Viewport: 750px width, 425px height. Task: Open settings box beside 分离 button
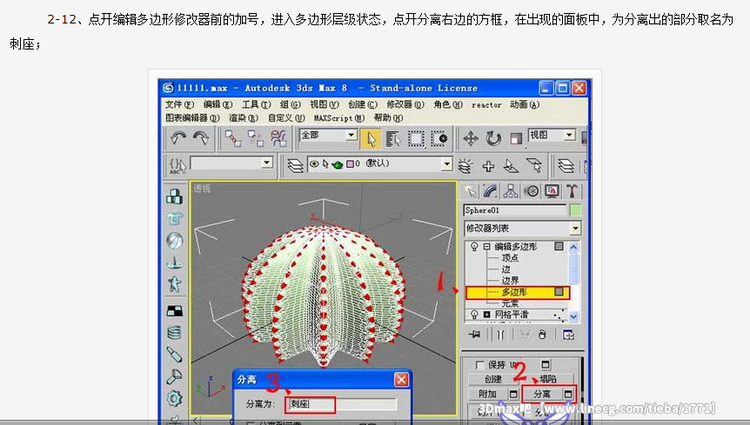pyautogui.click(x=568, y=394)
